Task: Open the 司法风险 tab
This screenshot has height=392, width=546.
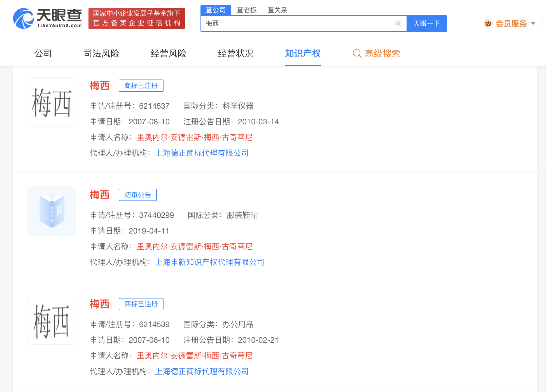Action: pyautogui.click(x=101, y=53)
